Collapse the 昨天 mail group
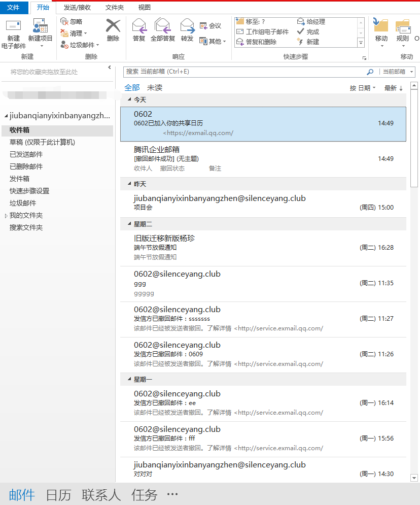 [x=129, y=184]
